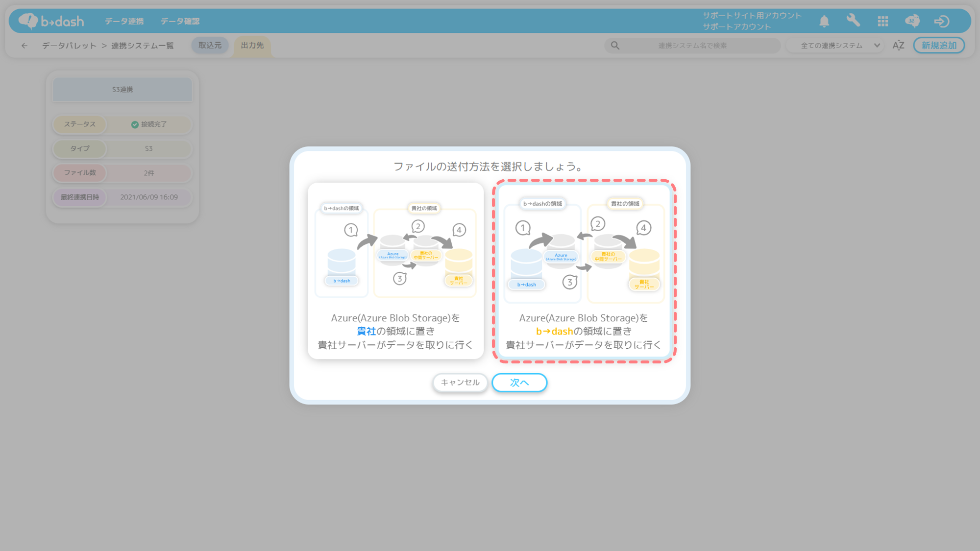Image resolution: width=980 pixels, height=551 pixels.
Task: Select the b→dashの領域 Azure storage option
Action: coord(584,271)
